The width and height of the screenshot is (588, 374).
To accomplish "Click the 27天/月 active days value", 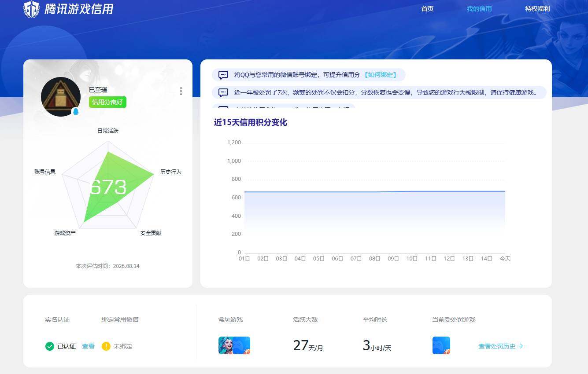I will pyautogui.click(x=308, y=345).
